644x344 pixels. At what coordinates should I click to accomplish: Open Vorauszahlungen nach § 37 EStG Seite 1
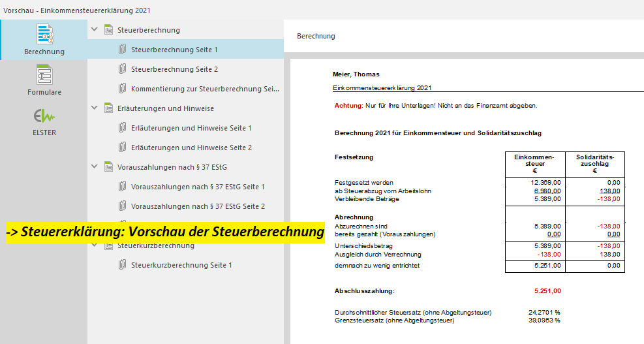coord(198,187)
